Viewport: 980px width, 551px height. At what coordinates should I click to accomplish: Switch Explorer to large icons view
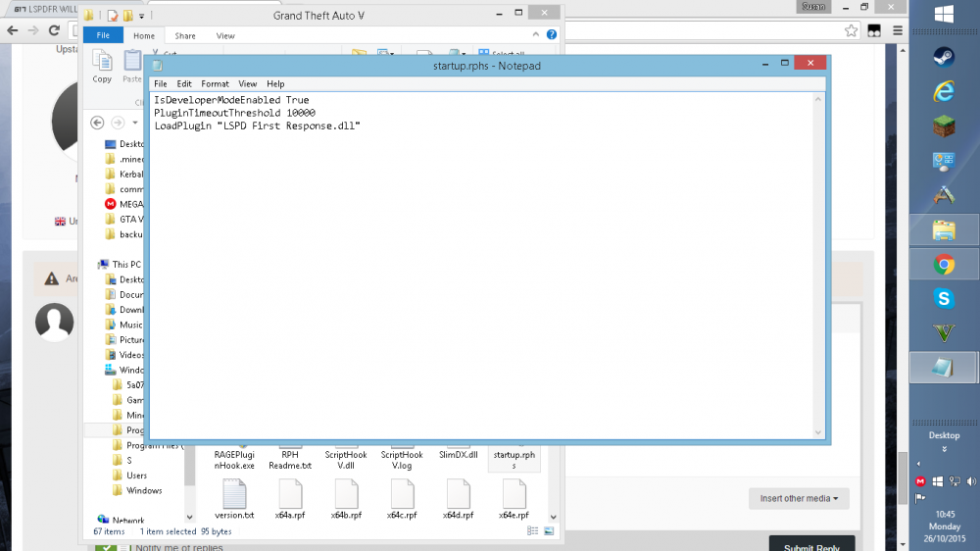click(x=549, y=531)
